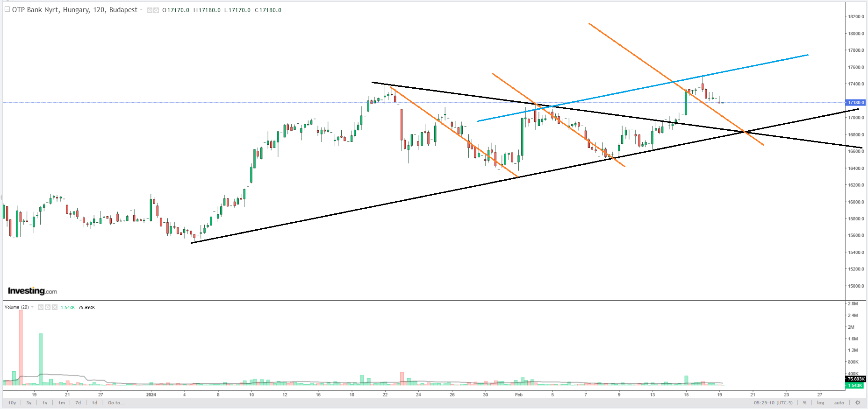Hide the Volume indicator with eye icon
This screenshot has height=409, width=868.
pos(41,307)
